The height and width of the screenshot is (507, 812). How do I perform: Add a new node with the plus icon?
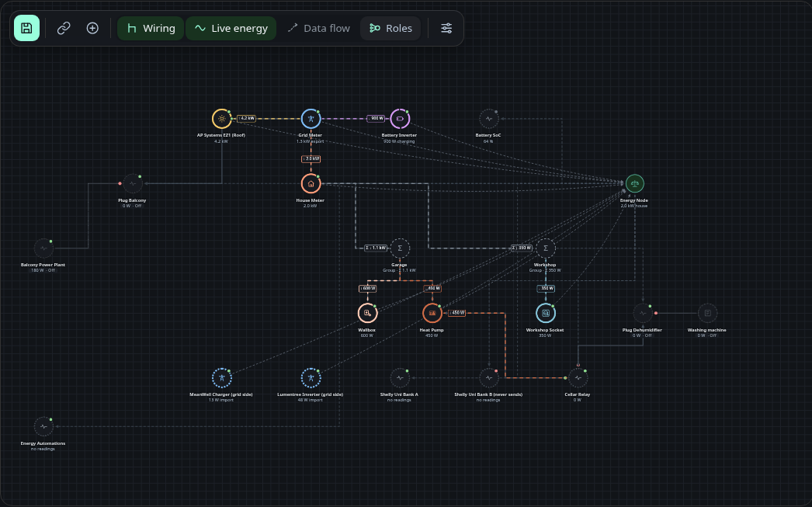92,28
